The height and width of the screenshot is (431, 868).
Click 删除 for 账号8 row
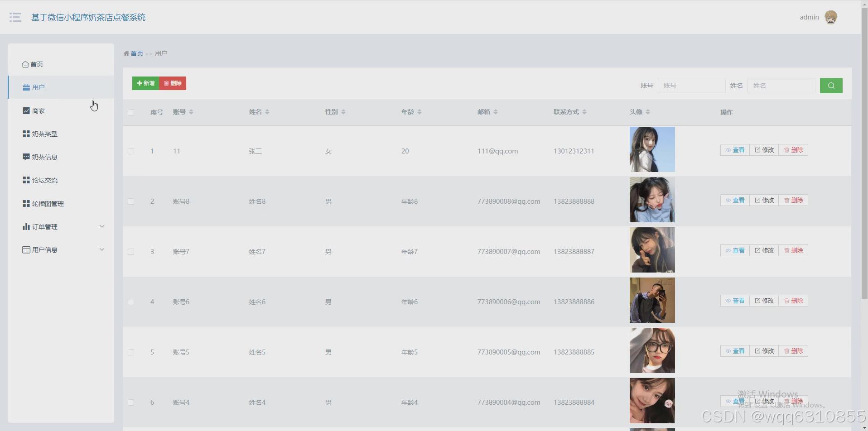793,200
